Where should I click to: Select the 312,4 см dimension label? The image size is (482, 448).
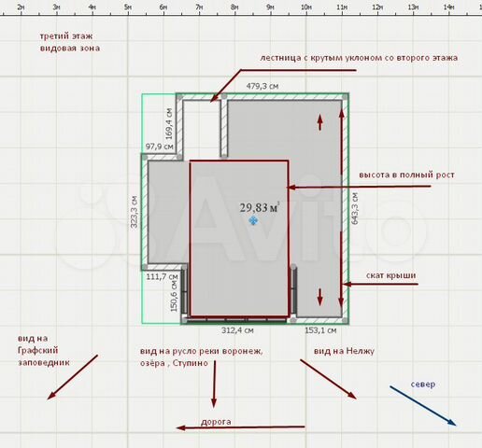tap(237, 330)
